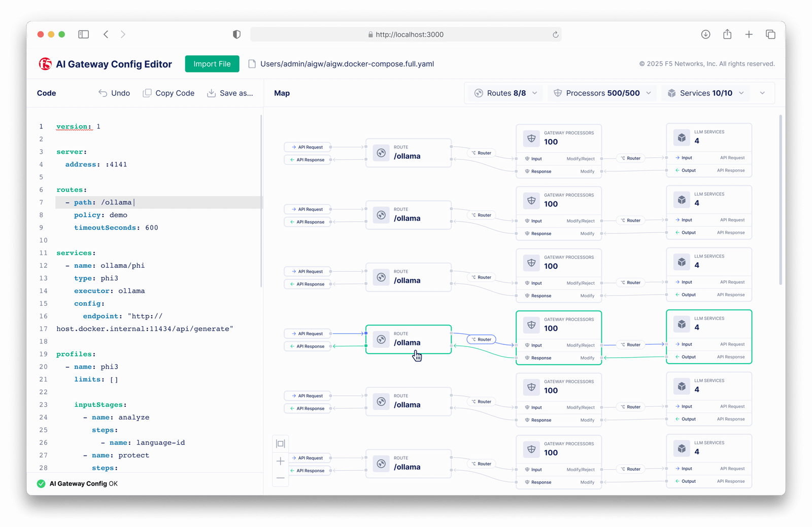Viewport: 812px width, 527px height.
Task: Select the highlighted /ollama route node
Action: pos(408,339)
